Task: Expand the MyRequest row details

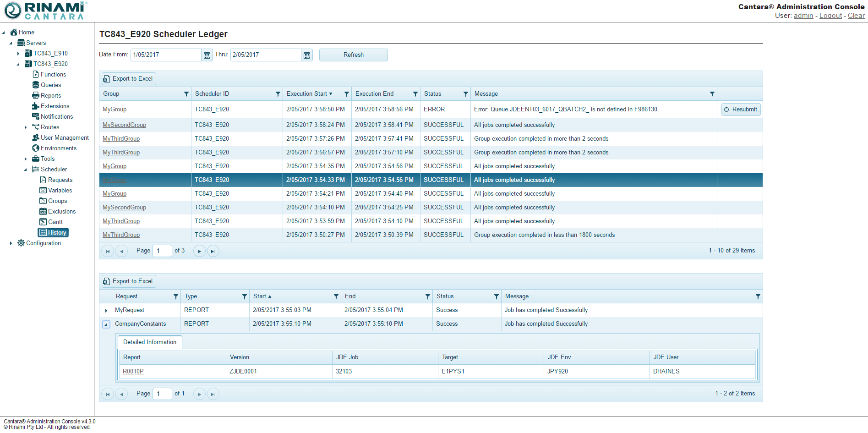Action: (x=106, y=311)
